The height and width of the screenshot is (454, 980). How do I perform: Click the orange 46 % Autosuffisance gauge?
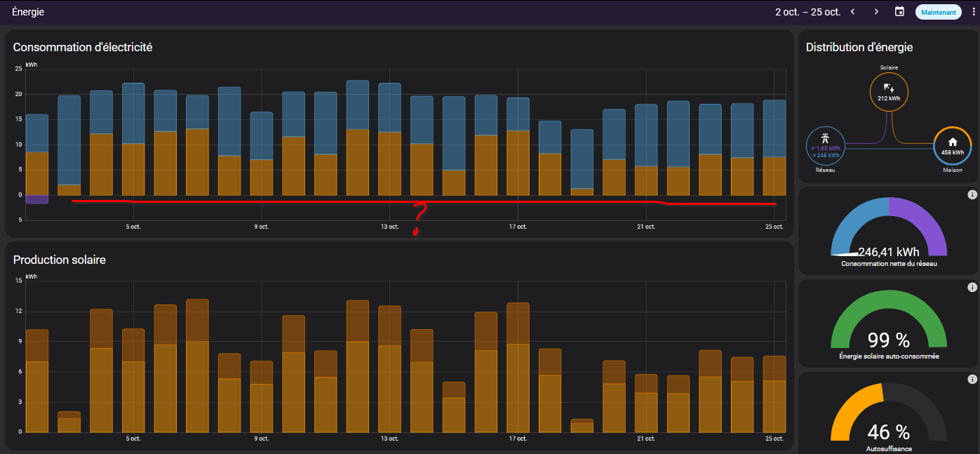(888, 418)
